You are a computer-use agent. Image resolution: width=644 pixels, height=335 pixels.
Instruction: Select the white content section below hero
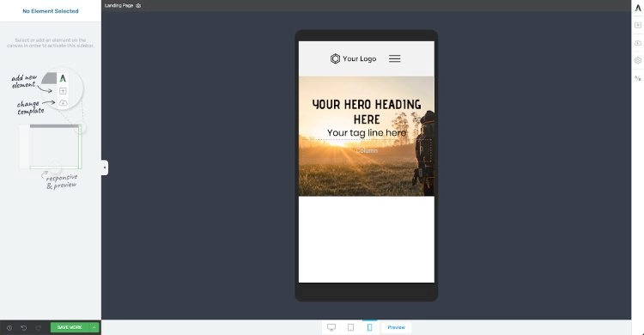click(367, 240)
